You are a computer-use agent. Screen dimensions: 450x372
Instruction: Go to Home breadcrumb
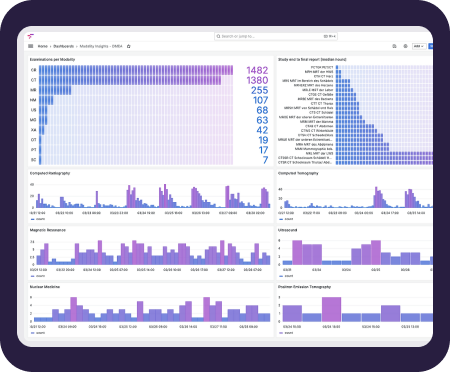43,46
